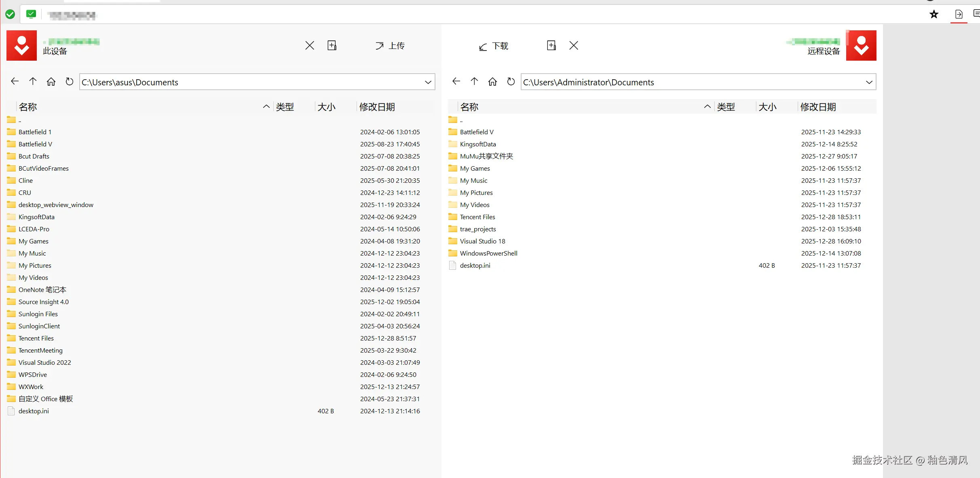This screenshot has height=478, width=980.
Task: Refresh the remote device file list
Action: (x=511, y=82)
